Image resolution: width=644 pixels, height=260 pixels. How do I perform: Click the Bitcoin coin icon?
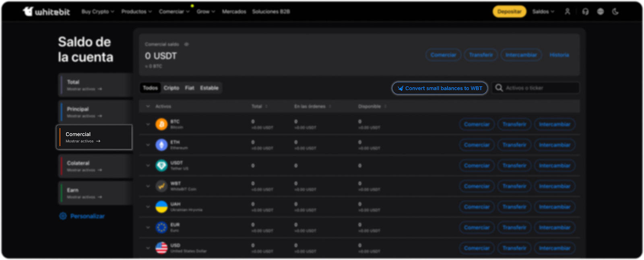coord(161,124)
